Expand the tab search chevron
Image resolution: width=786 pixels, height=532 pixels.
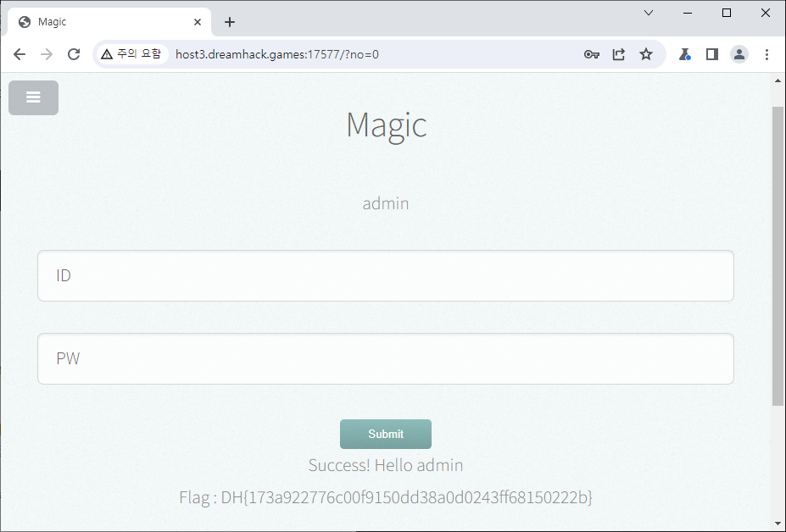[649, 14]
